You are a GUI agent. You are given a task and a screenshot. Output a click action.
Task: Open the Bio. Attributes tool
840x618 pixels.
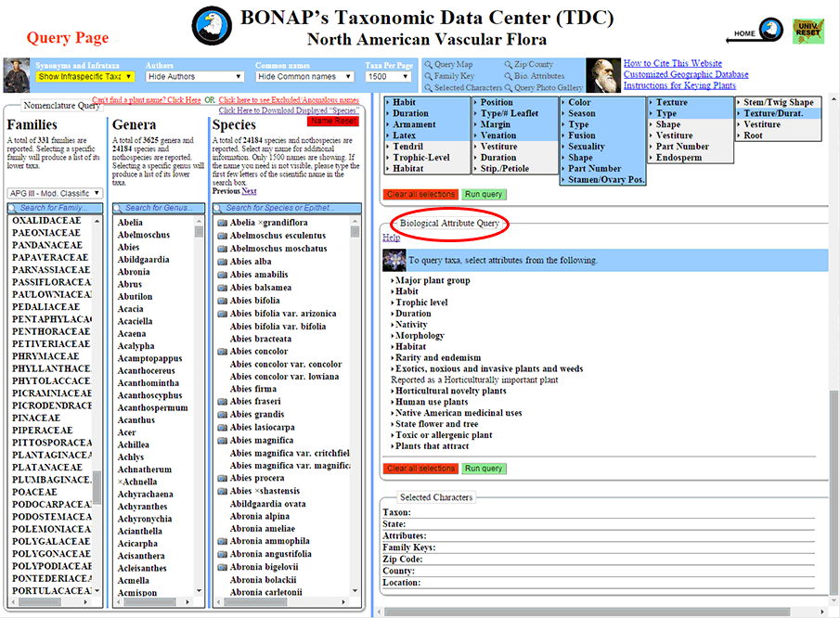click(534, 76)
